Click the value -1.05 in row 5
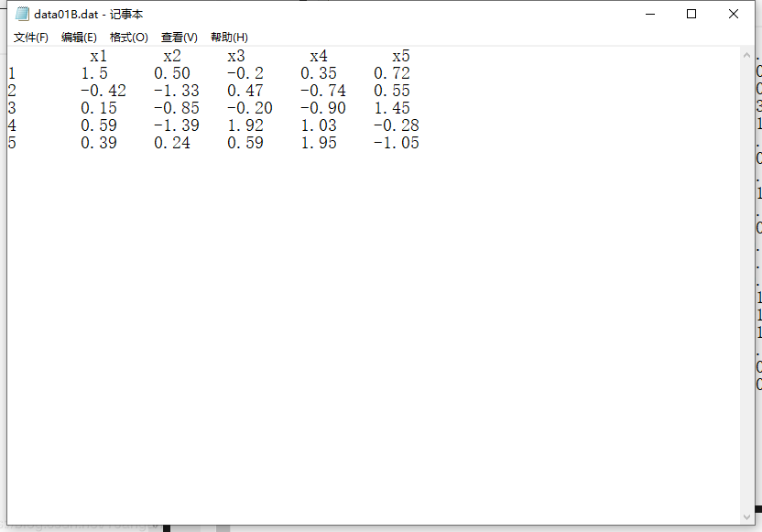The width and height of the screenshot is (762, 532). 397,143
